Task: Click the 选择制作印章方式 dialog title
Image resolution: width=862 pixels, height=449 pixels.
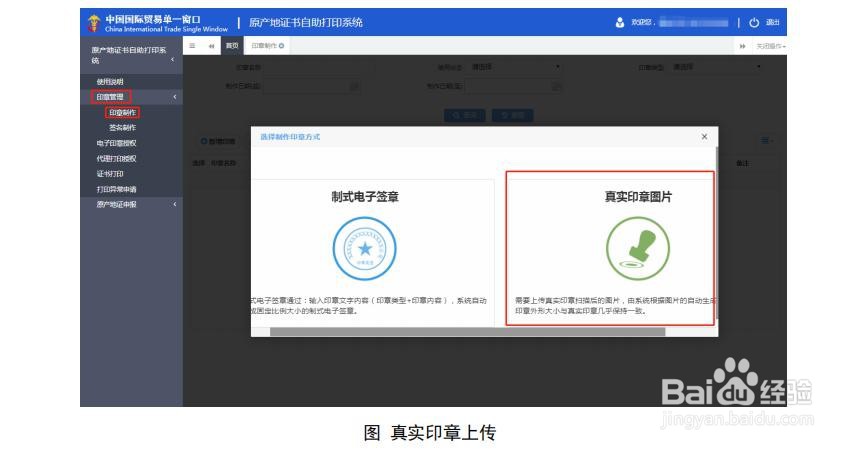Action: [x=290, y=136]
